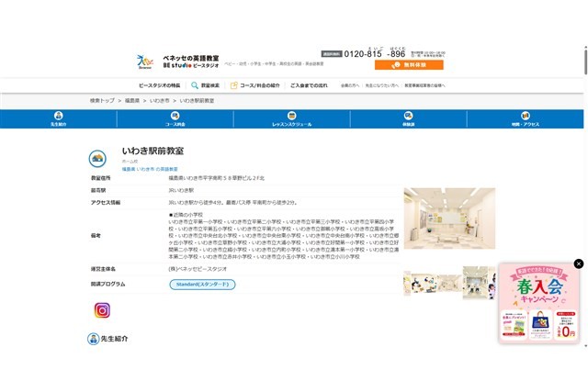
Task: Click the 地図・アクセス tab icon
Action: (526, 116)
